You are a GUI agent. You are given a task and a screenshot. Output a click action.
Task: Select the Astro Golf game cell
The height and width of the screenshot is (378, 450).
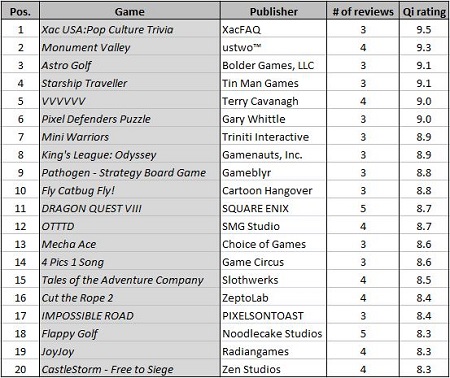(130, 65)
